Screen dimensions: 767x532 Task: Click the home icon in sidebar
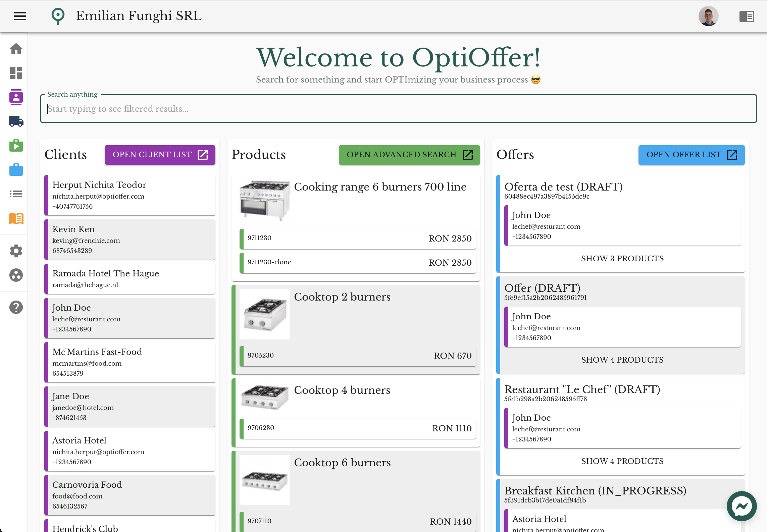[x=16, y=49]
